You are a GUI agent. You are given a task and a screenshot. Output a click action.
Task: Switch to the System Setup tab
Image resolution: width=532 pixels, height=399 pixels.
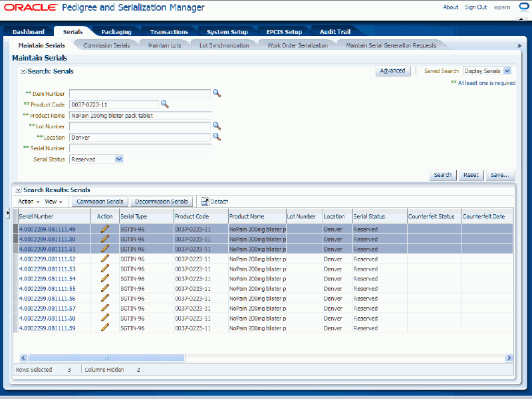point(227,32)
